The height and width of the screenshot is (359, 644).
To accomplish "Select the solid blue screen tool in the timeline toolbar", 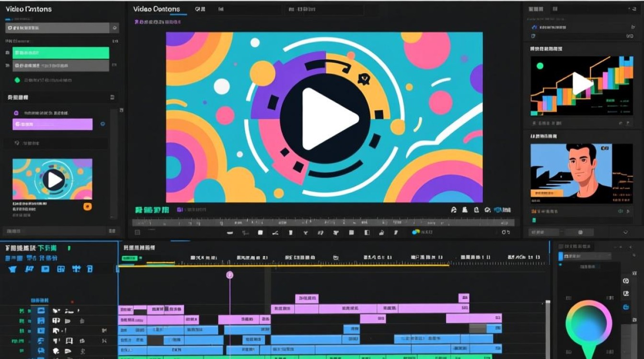I will (x=45, y=269).
